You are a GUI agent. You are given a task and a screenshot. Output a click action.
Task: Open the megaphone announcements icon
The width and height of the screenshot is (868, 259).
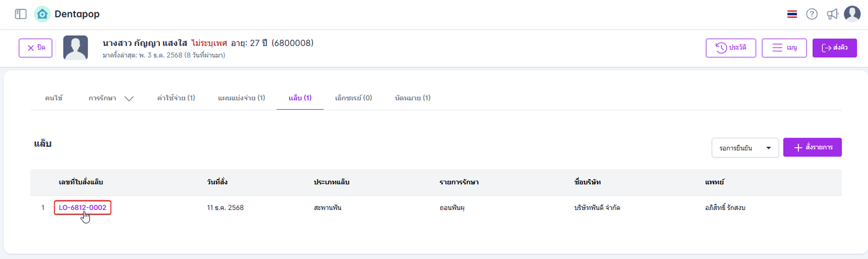833,14
